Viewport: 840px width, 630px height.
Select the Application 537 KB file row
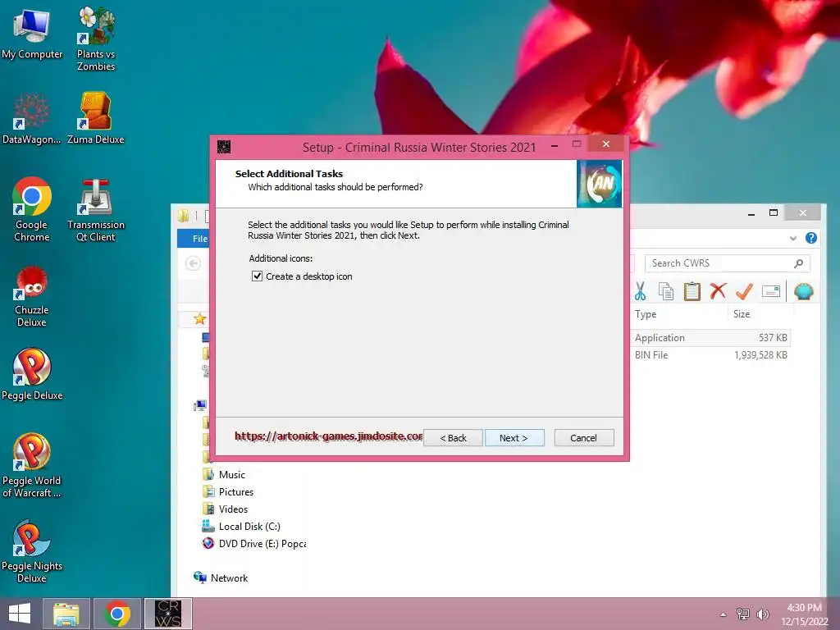coord(710,337)
